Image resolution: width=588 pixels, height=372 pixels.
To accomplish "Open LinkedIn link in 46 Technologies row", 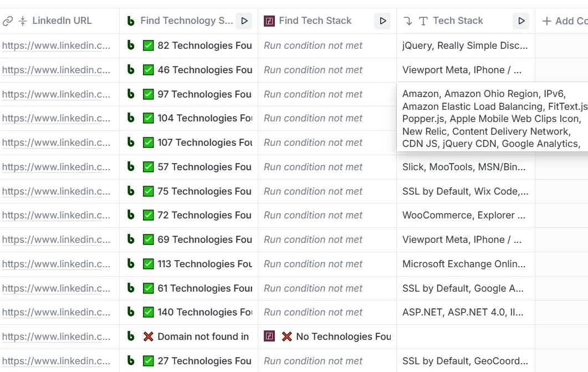I will 56,70.
